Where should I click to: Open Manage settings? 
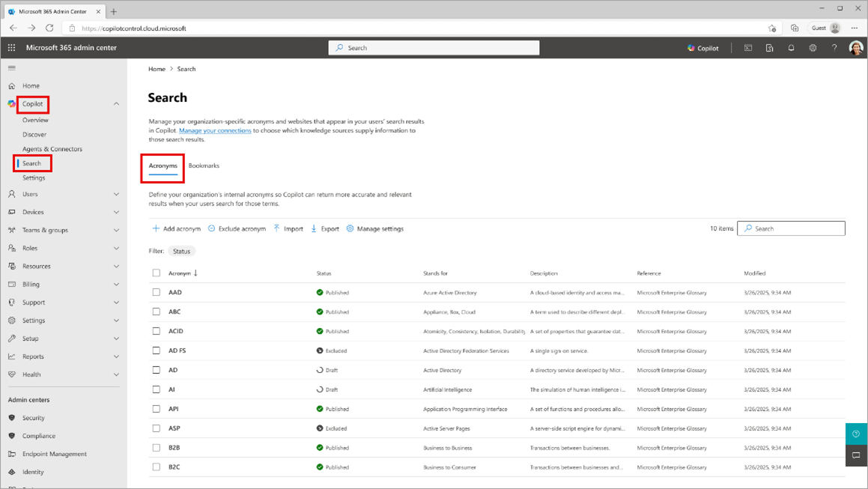click(x=374, y=228)
